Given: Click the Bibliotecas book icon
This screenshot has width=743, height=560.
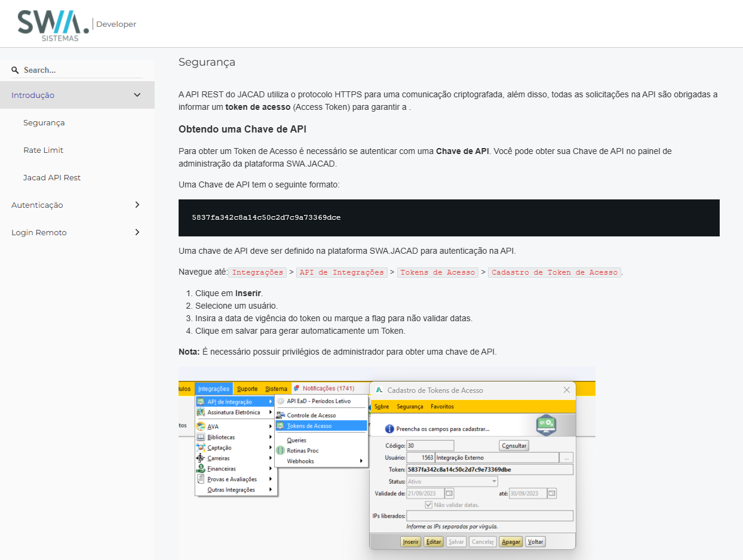Looking at the screenshot, I should pyautogui.click(x=201, y=437).
